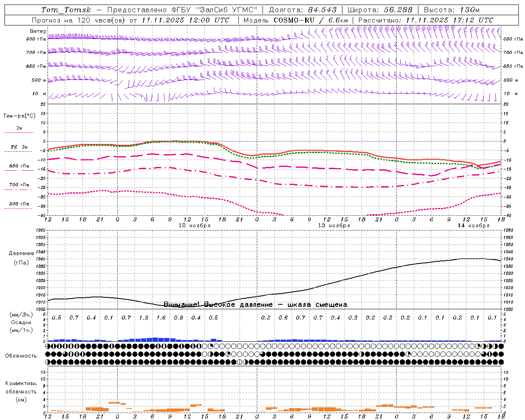This screenshot has width=525, height=420.
Task: Click the 'Конвективн.' convective cloud label
Action: (21, 383)
